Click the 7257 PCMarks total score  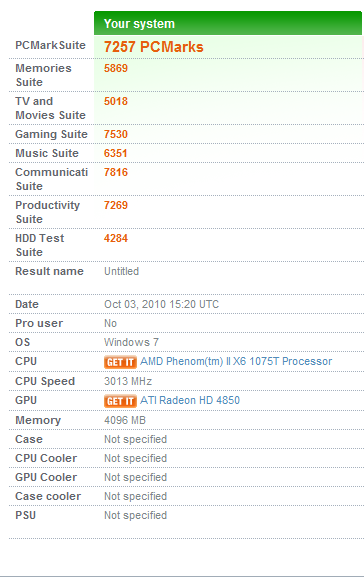pyautogui.click(x=153, y=47)
